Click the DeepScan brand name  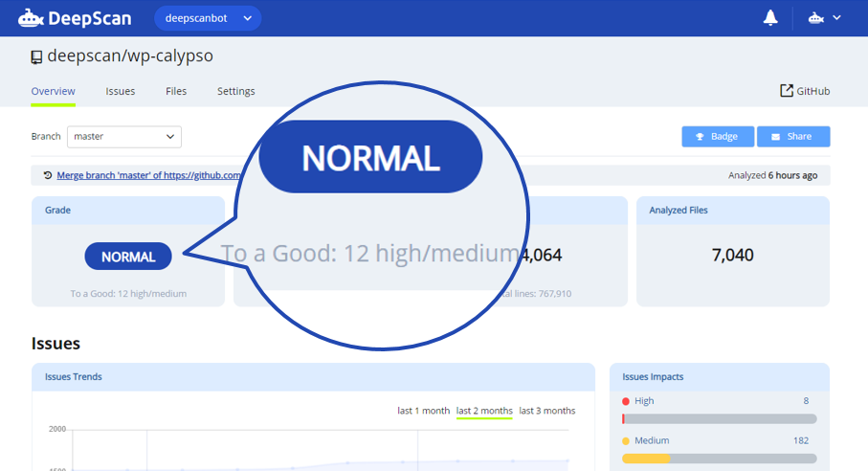coord(90,18)
